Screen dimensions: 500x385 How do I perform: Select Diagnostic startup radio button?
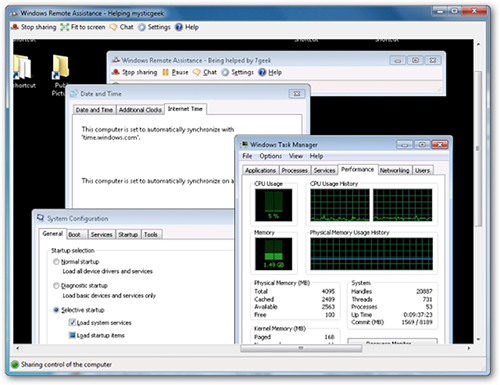point(56,286)
